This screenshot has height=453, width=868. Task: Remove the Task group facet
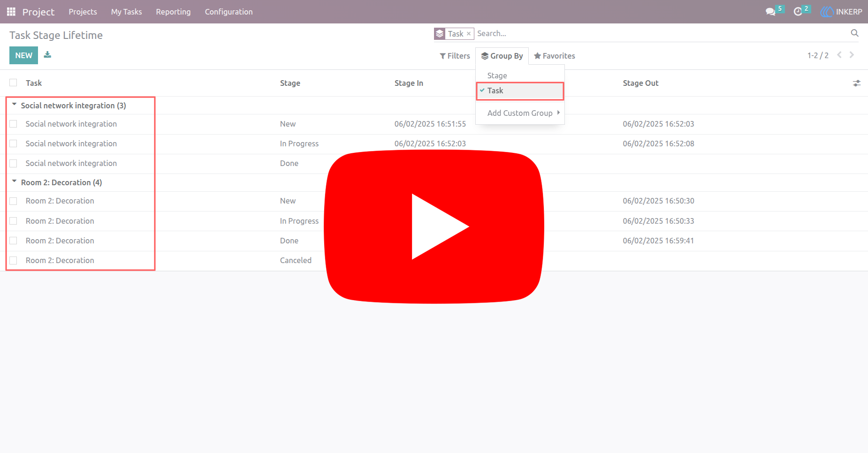click(468, 34)
